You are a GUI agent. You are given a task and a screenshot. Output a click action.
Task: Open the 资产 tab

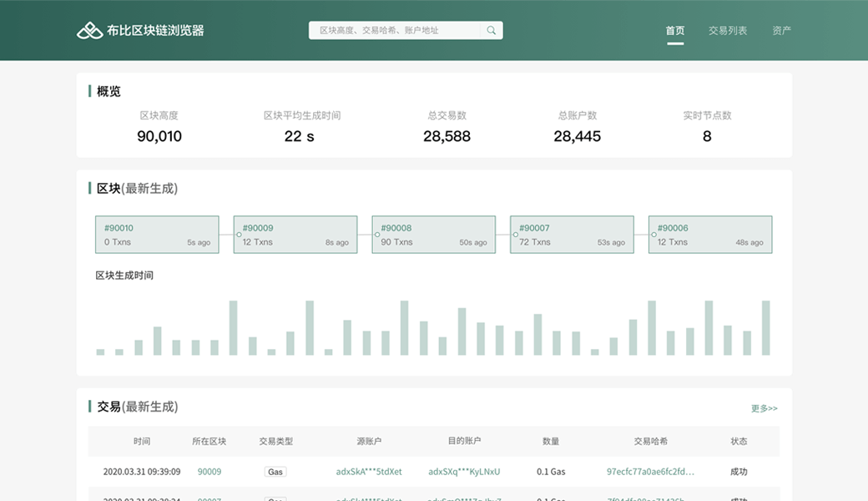[781, 31]
